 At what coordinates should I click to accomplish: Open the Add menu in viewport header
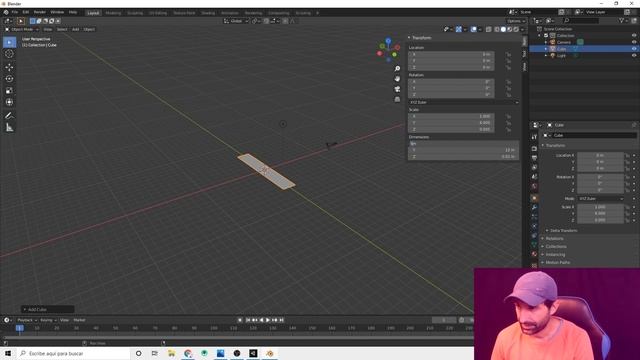[x=76, y=29]
